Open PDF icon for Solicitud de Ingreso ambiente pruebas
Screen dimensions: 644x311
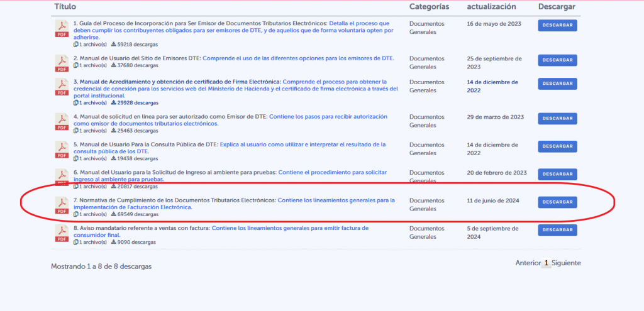tap(62, 177)
